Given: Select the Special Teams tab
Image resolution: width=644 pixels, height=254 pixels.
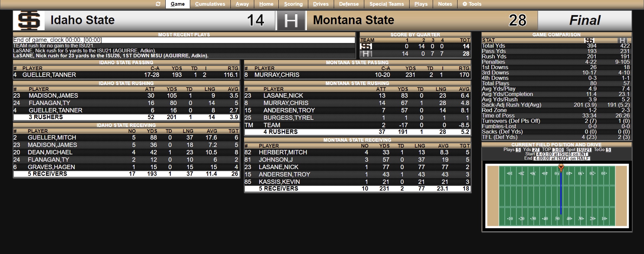Looking at the screenshot, I should point(386,4).
